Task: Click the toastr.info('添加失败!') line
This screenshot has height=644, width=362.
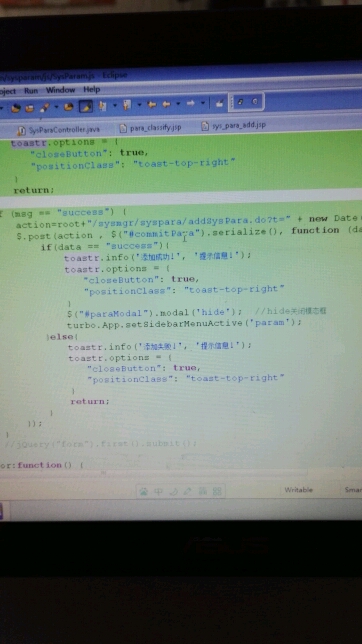Action: point(160,346)
